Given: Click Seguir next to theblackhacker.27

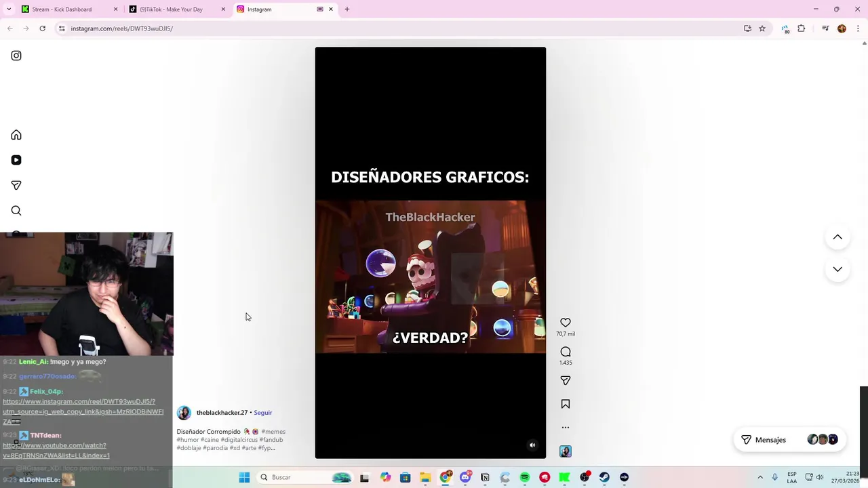Looking at the screenshot, I should point(262,413).
